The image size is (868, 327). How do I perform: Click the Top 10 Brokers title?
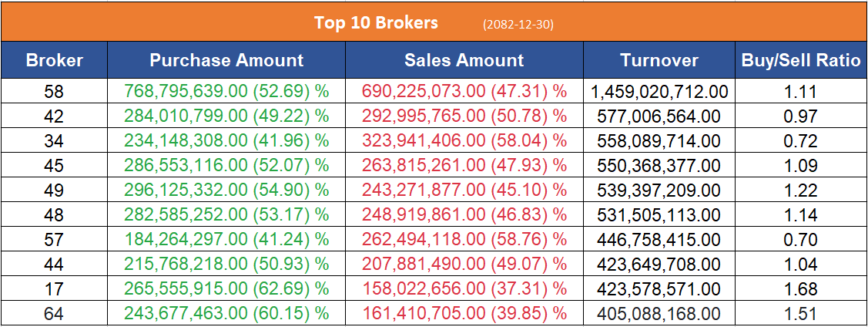point(376,22)
